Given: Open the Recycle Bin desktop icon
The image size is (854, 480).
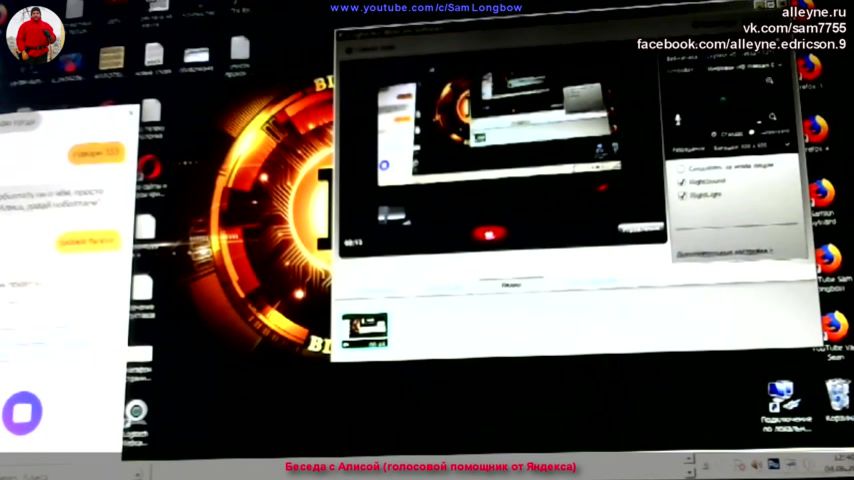Looking at the screenshot, I should click(837, 395).
